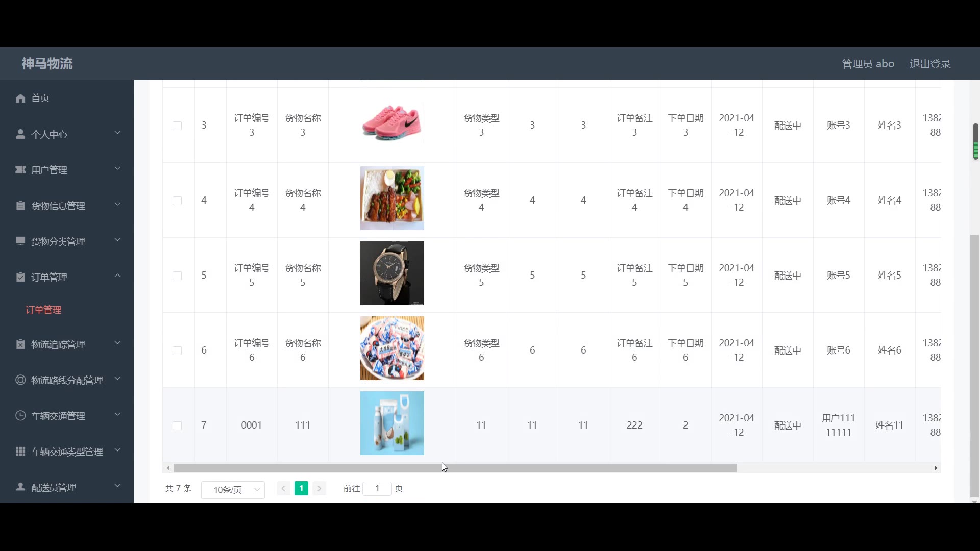Collapse the 订单管理 menu chevron
Viewport: 980px width, 551px height.
pyautogui.click(x=117, y=276)
